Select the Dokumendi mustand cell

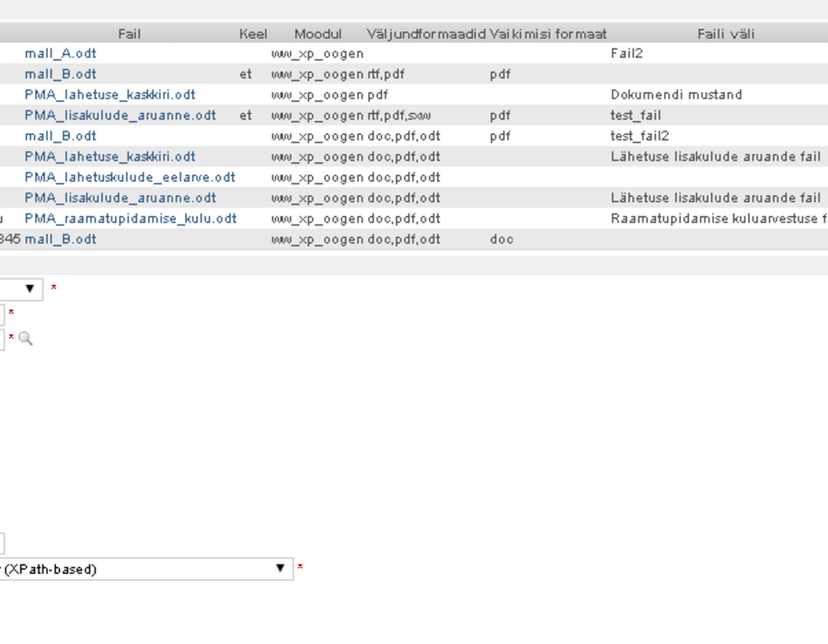(x=676, y=95)
